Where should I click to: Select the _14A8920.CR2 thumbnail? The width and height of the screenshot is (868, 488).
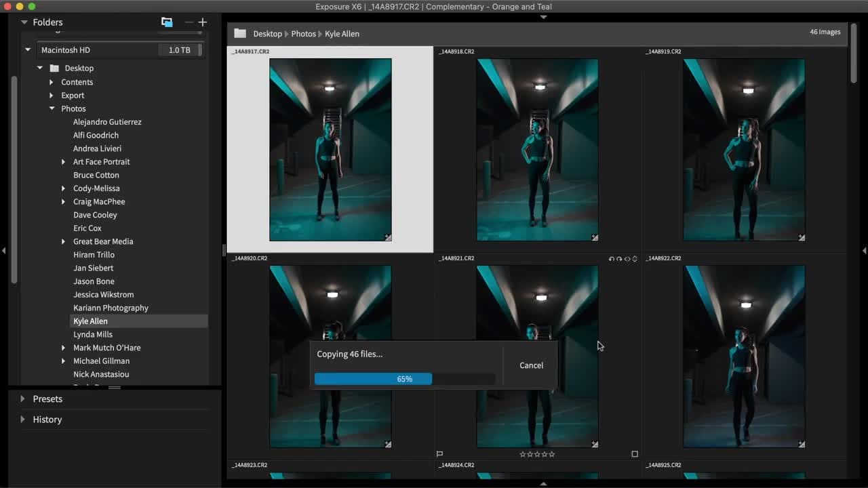pyautogui.click(x=330, y=357)
